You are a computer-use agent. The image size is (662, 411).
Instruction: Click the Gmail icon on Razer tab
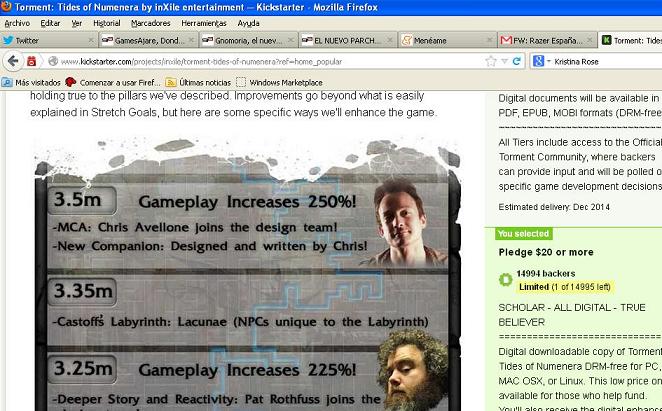coord(506,40)
